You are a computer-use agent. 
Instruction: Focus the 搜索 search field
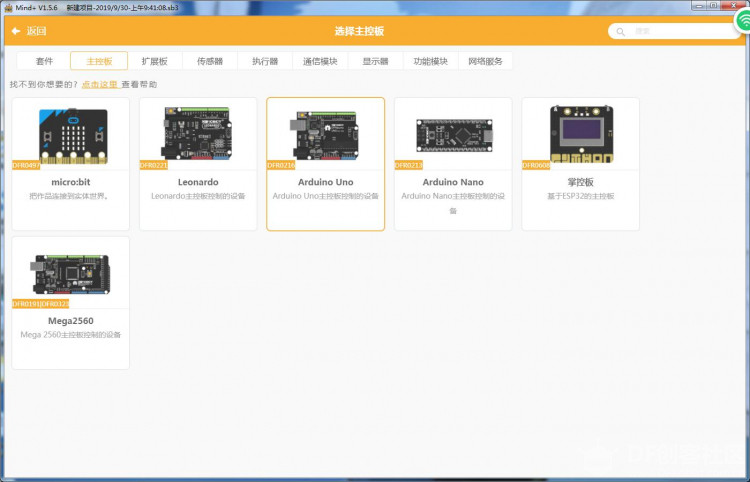tap(673, 32)
